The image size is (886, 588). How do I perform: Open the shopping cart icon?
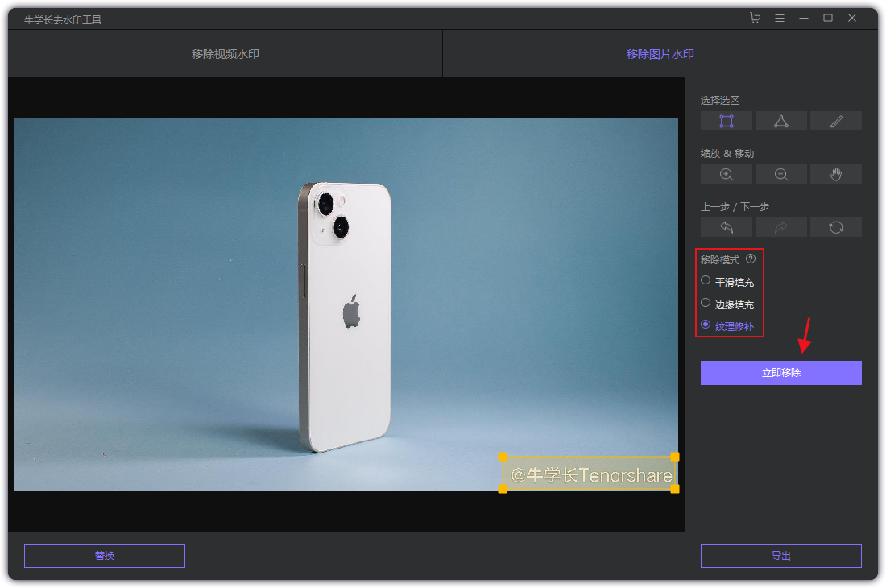point(755,18)
